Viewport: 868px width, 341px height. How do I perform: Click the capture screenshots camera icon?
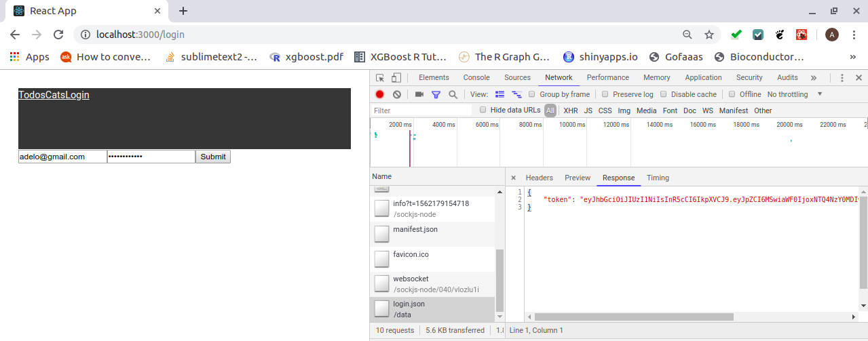point(419,94)
